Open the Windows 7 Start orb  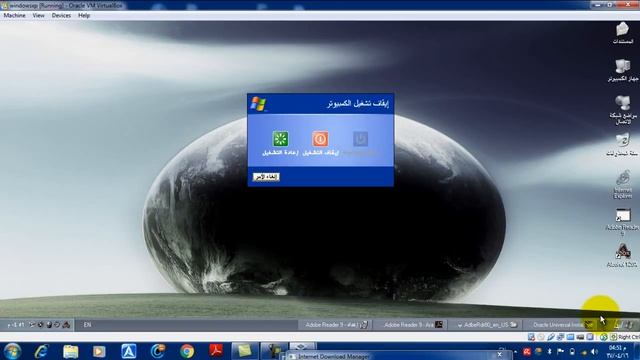click(12, 351)
